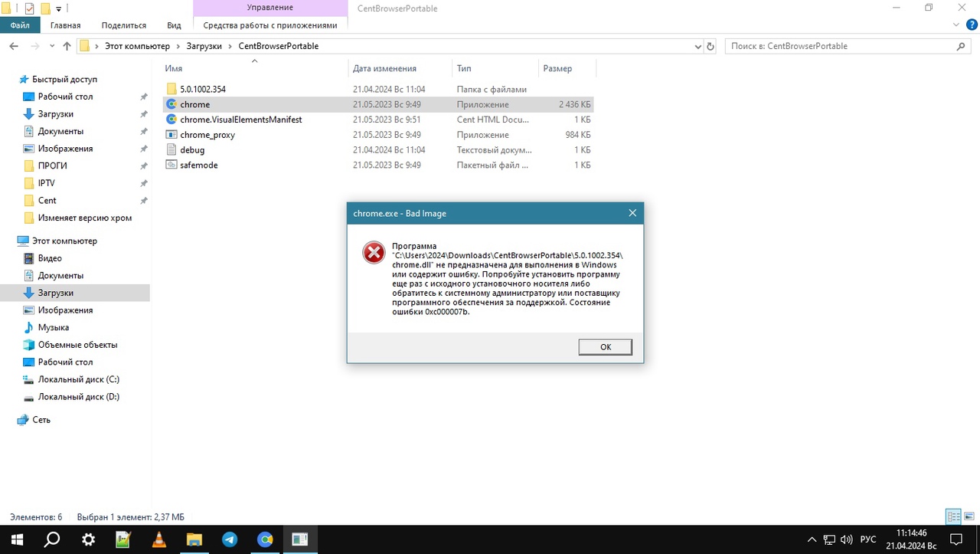Open the Файл ribbon tab

[x=20, y=25]
